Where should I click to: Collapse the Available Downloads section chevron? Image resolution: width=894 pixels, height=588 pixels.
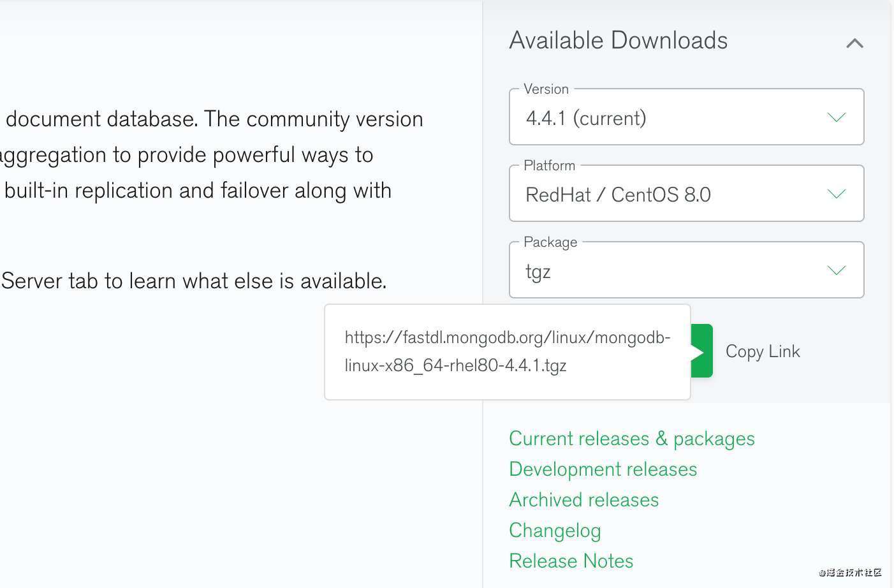click(854, 43)
